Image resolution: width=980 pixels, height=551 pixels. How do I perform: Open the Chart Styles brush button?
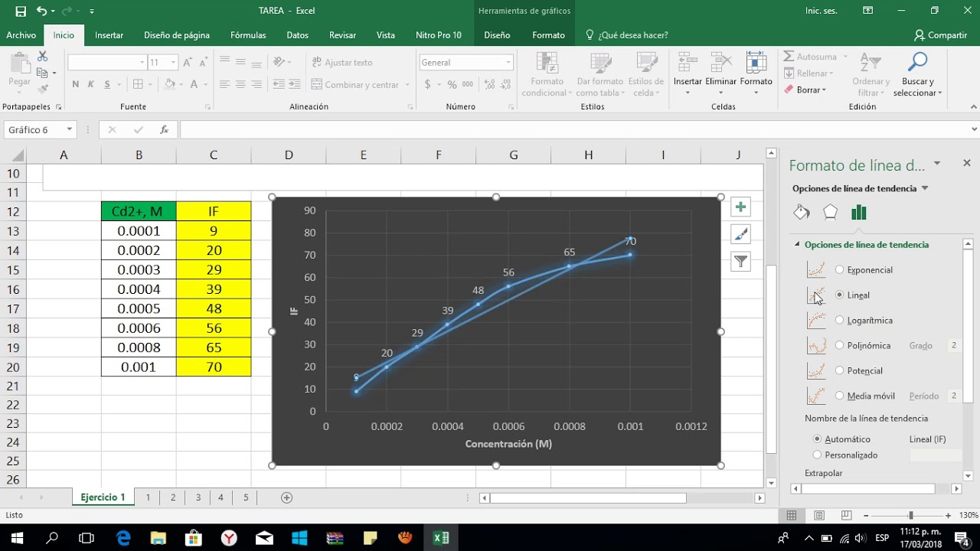click(x=740, y=234)
